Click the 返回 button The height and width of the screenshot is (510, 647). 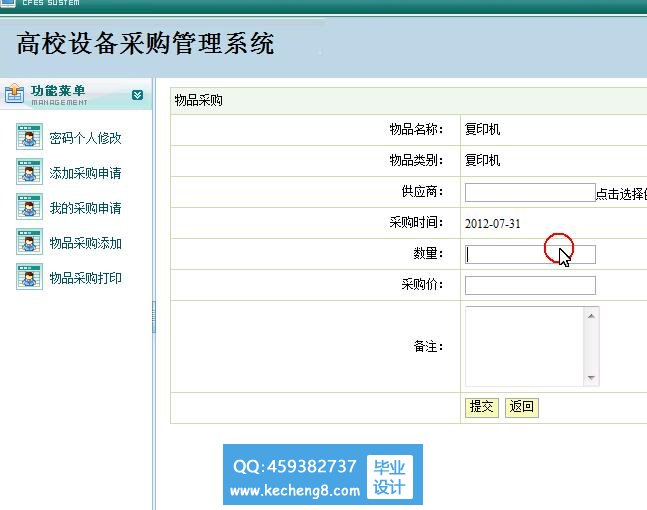pos(522,407)
